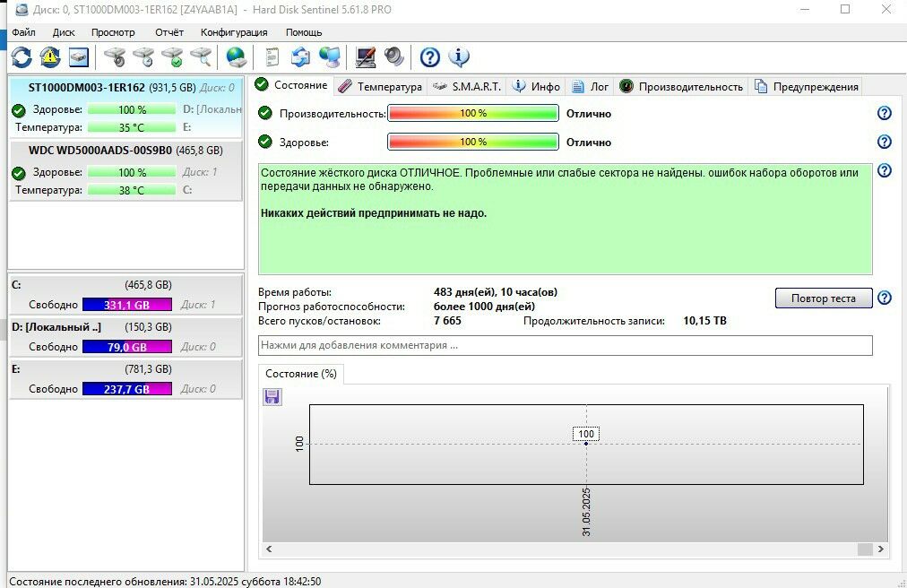Click the graph scrollbar left arrow
The image size is (907, 588).
point(269,549)
